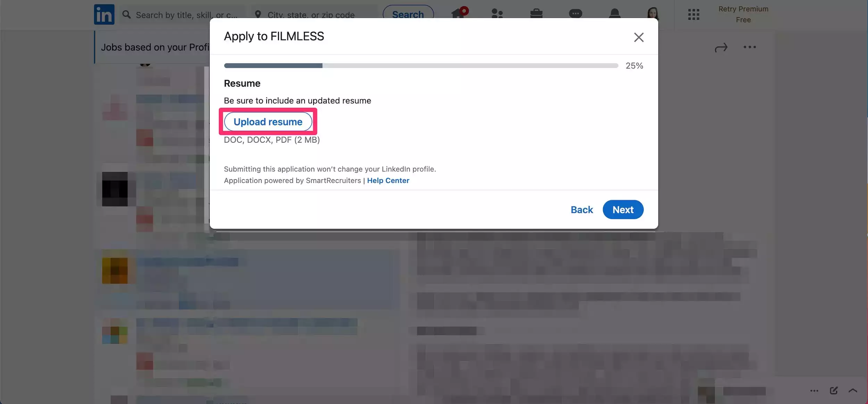Click the location pin icon

tap(258, 15)
